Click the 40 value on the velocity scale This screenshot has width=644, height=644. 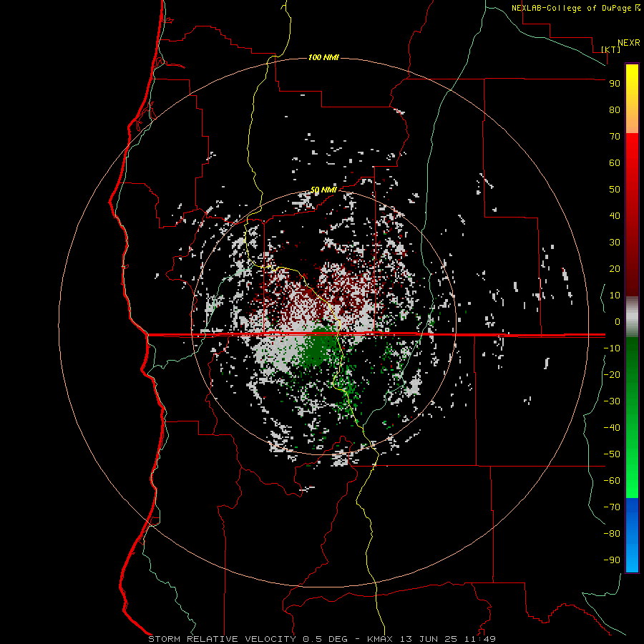615,215
